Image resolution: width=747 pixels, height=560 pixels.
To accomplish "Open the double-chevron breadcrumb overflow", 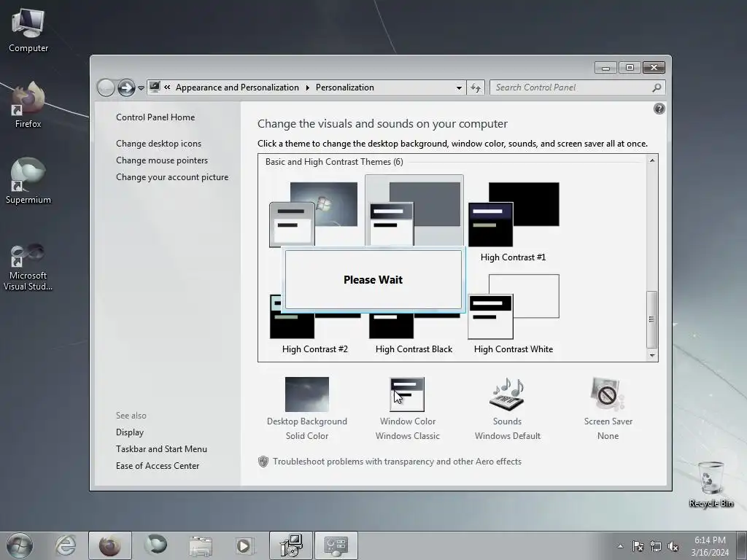I will click(167, 87).
